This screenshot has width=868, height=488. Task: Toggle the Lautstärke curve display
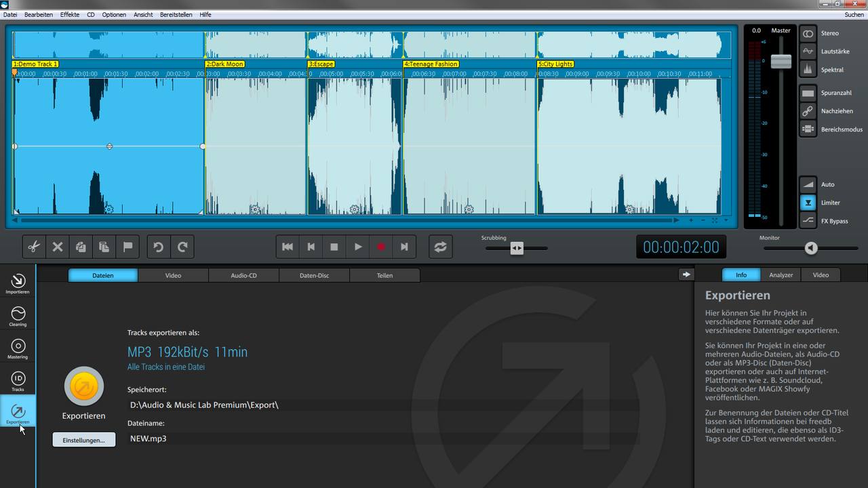(x=808, y=52)
